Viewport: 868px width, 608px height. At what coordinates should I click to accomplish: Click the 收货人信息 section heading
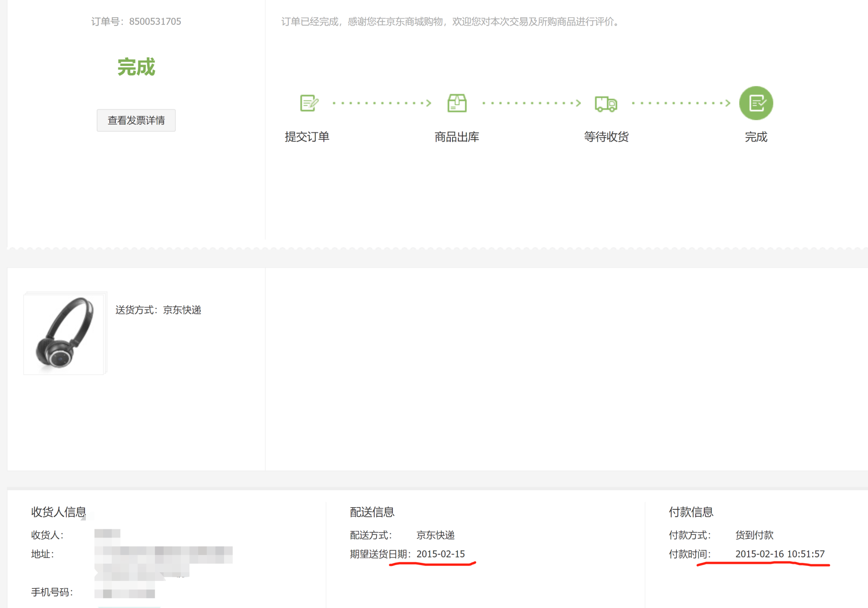pos(58,512)
